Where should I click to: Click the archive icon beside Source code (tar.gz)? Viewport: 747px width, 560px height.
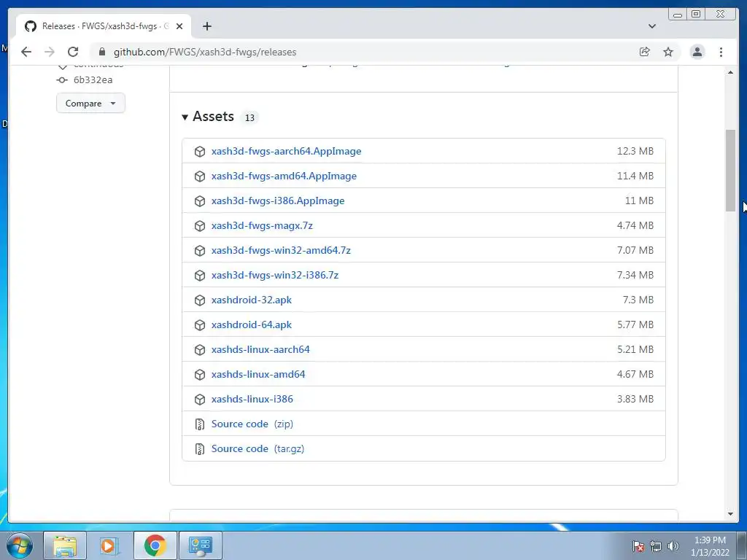200,448
